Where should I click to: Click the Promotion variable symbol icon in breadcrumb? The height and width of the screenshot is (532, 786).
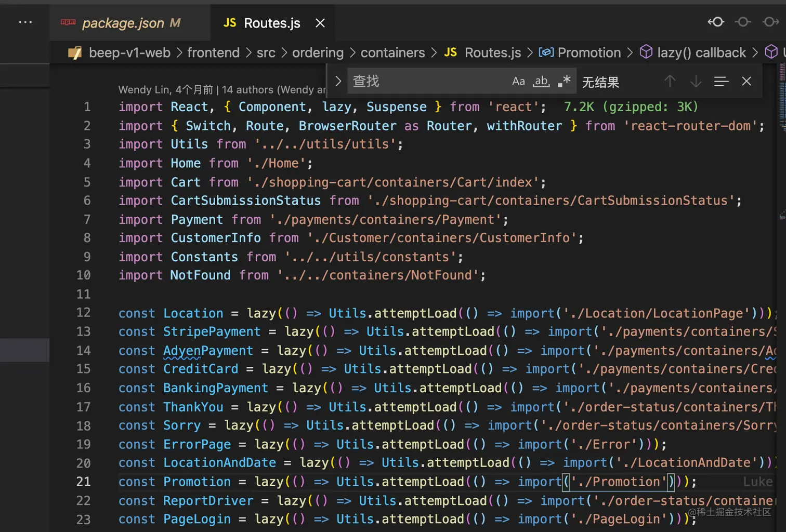pos(546,52)
